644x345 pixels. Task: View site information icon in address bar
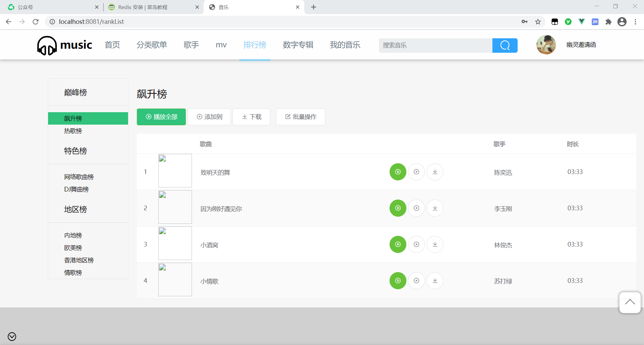click(x=52, y=21)
